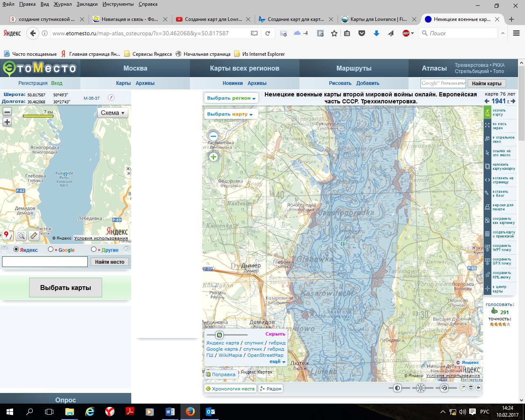Click the green plus zoom-in button on historical map

[213, 157]
